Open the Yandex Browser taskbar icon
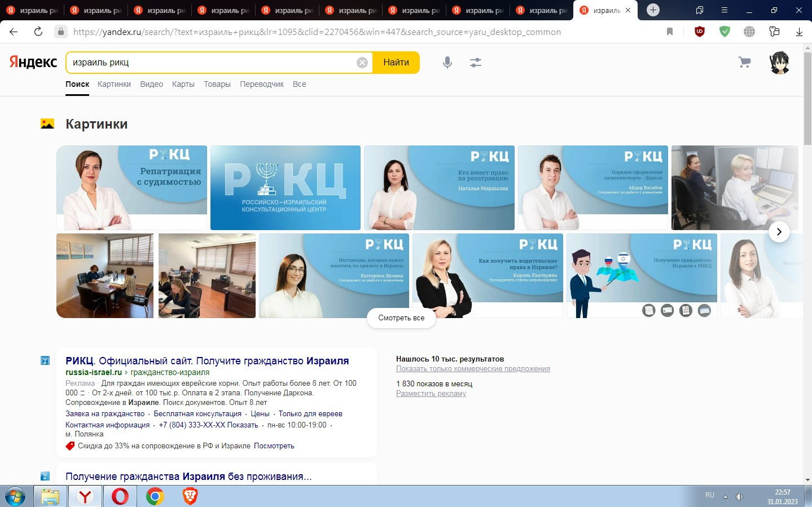Viewport: 812px width, 507px height. 85,496
